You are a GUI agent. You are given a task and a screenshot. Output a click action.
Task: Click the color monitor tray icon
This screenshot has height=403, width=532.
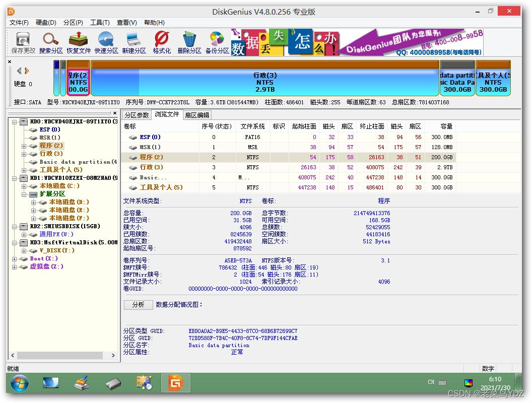click(x=469, y=383)
